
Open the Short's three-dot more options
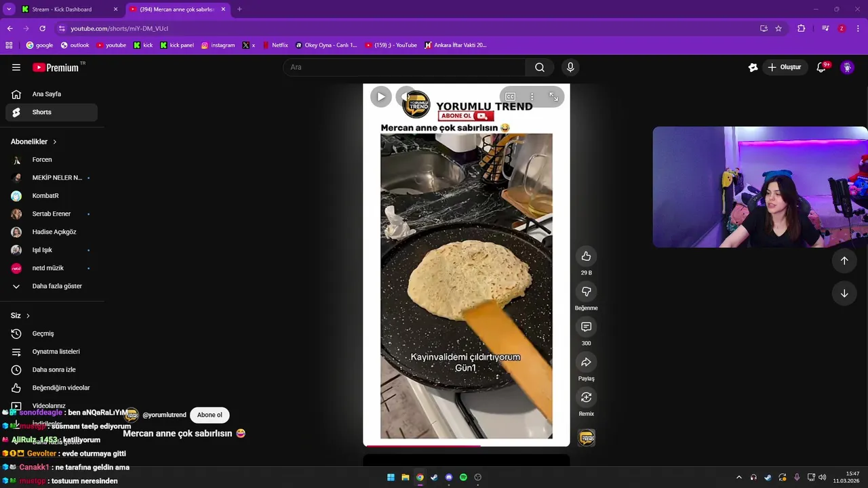coord(532,97)
